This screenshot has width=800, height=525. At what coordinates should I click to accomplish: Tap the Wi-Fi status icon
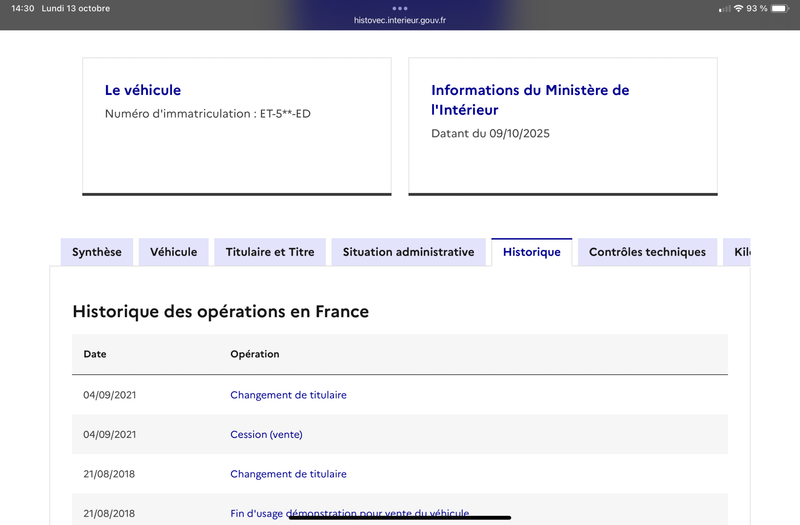click(x=738, y=8)
